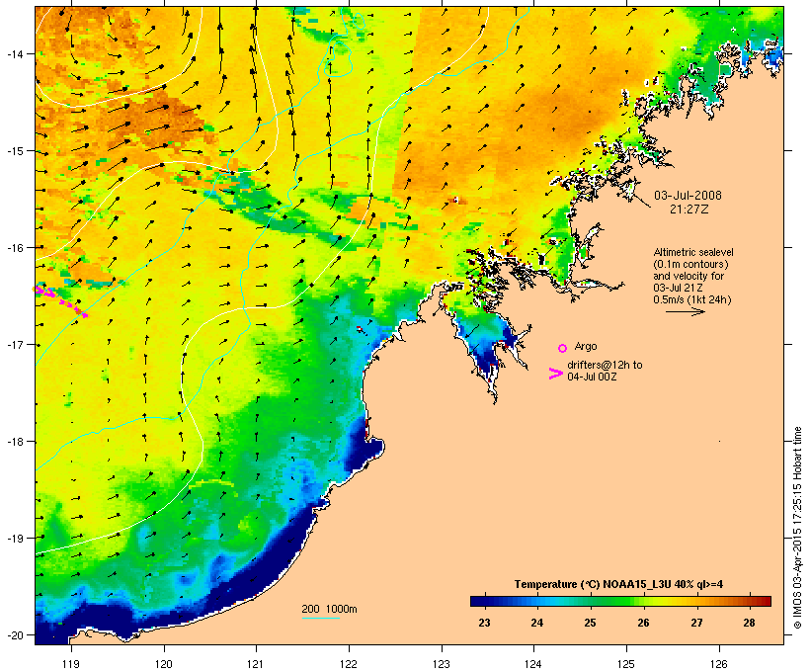Click the longitude axis label 121
Screen dimensions: 810x672
pos(256,664)
